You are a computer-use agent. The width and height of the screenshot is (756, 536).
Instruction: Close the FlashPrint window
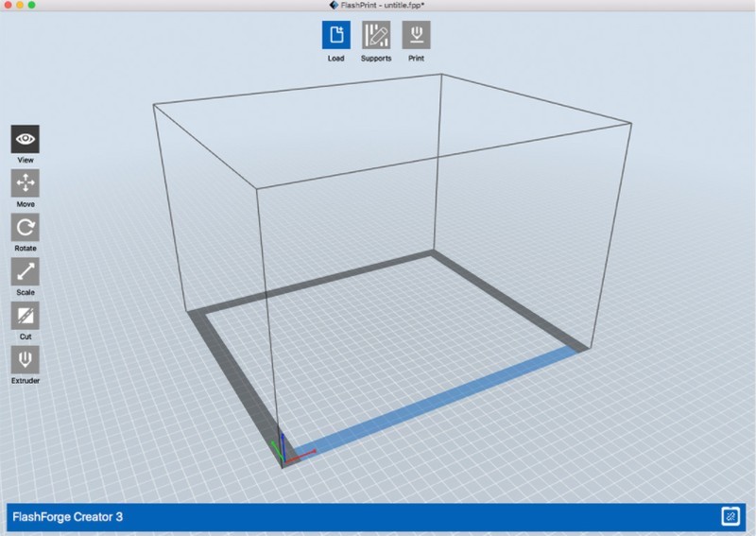8,6
